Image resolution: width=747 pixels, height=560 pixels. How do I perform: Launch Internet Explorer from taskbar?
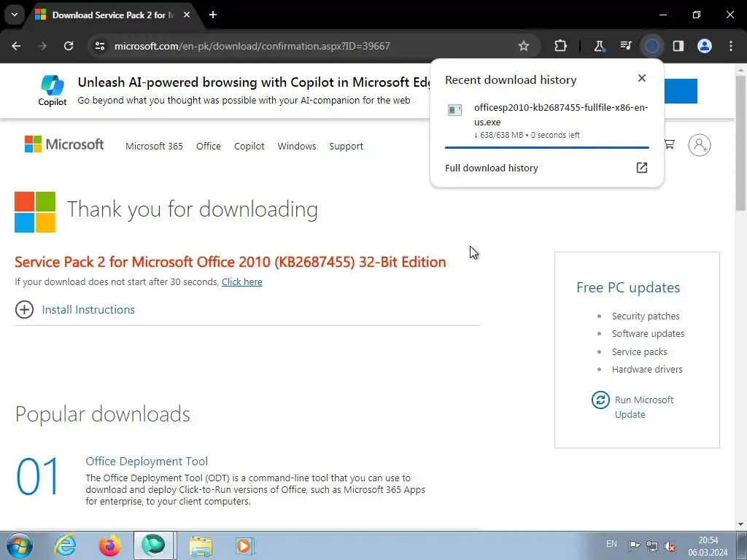point(66,545)
